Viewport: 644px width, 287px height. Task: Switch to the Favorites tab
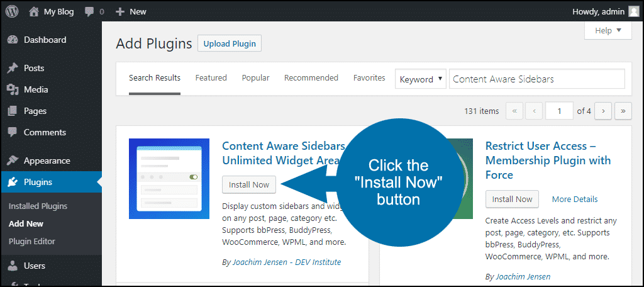pos(369,77)
